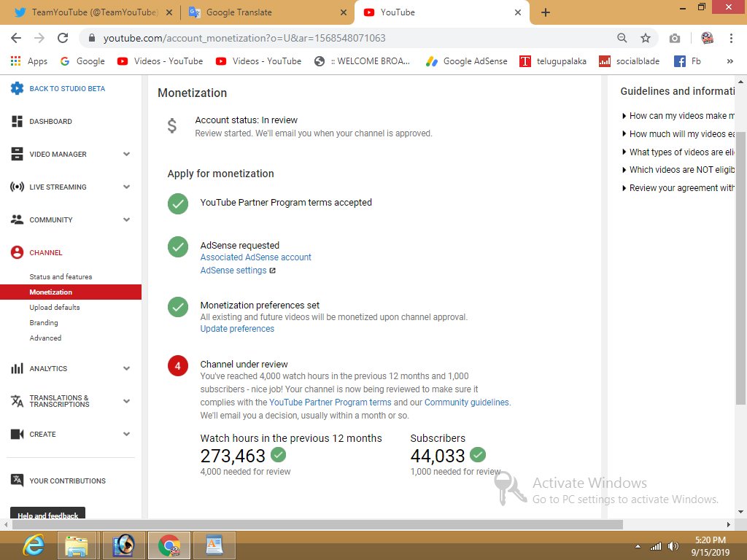Expand 'What types of videos are' question
The image size is (747, 560).
[x=678, y=152]
